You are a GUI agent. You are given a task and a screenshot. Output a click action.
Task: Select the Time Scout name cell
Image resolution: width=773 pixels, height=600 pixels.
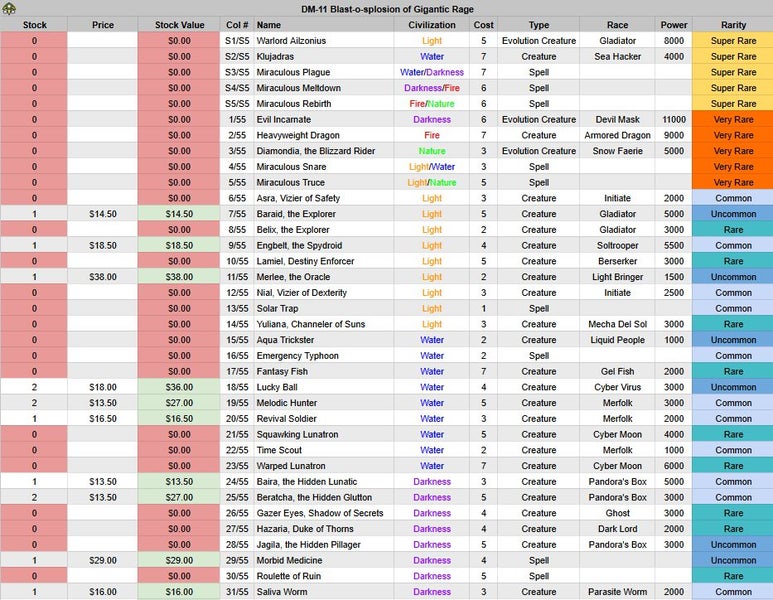(324, 450)
